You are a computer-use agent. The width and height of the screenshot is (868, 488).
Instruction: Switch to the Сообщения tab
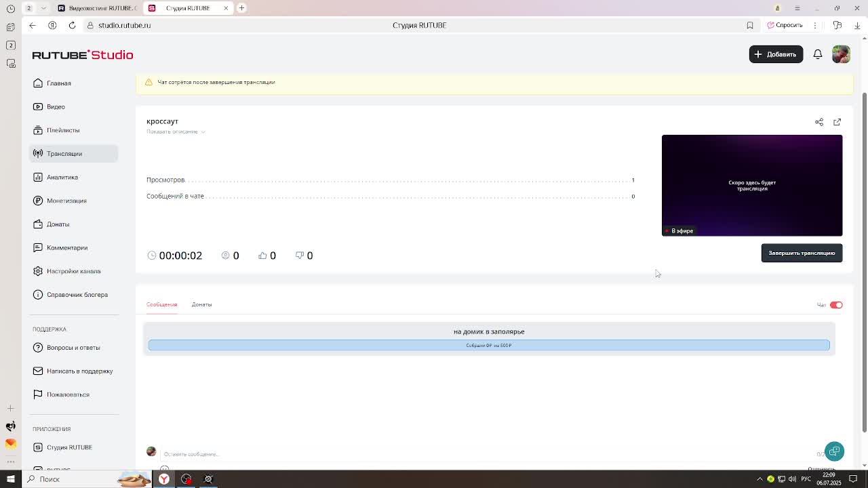point(161,304)
